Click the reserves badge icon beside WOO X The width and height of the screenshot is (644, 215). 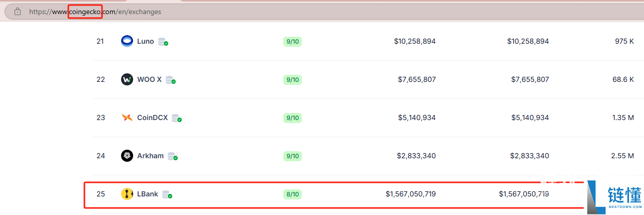coord(170,80)
